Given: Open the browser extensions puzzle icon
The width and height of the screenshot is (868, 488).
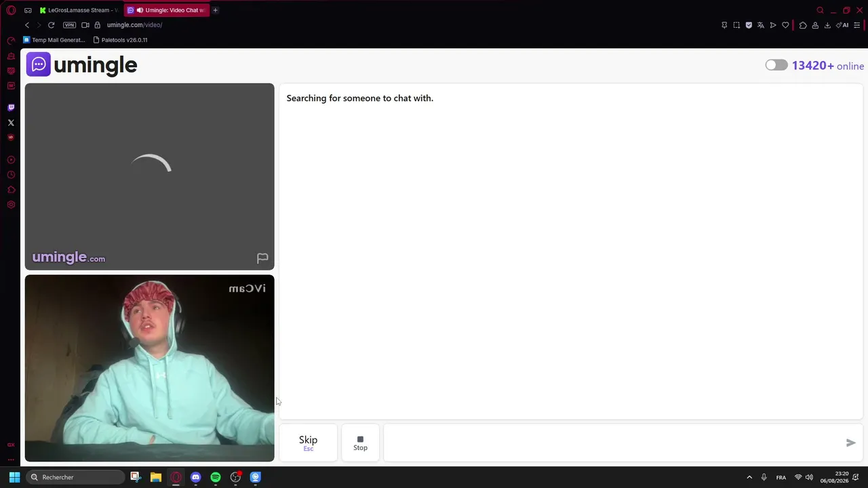Looking at the screenshot, I should [803, 25].
